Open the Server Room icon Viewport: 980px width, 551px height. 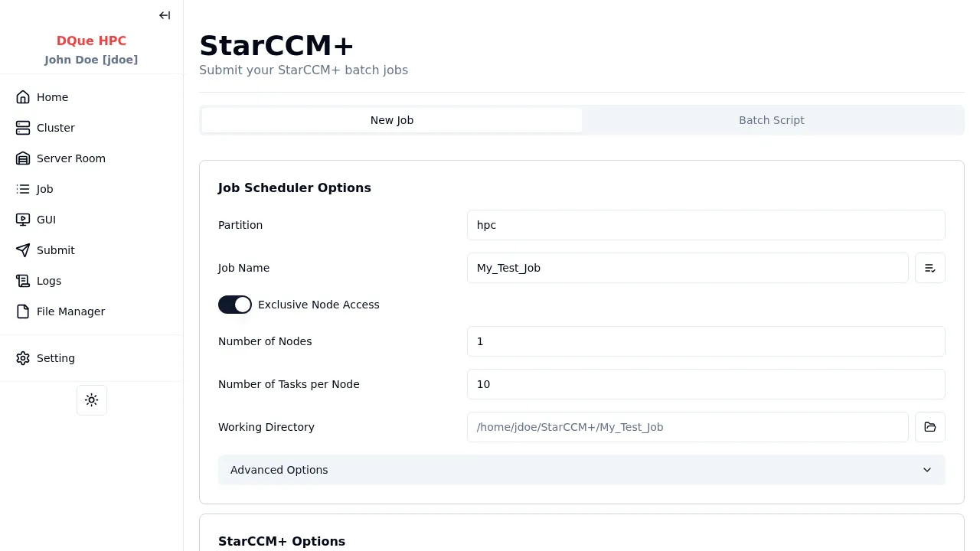[23, 158]
